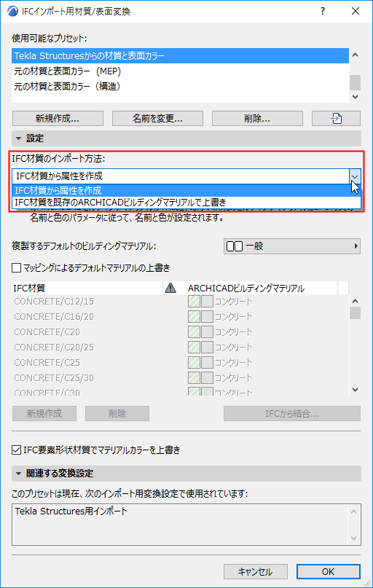The image size is (373, 588).
Task: Click the OK button
Action: coord(328,571)
